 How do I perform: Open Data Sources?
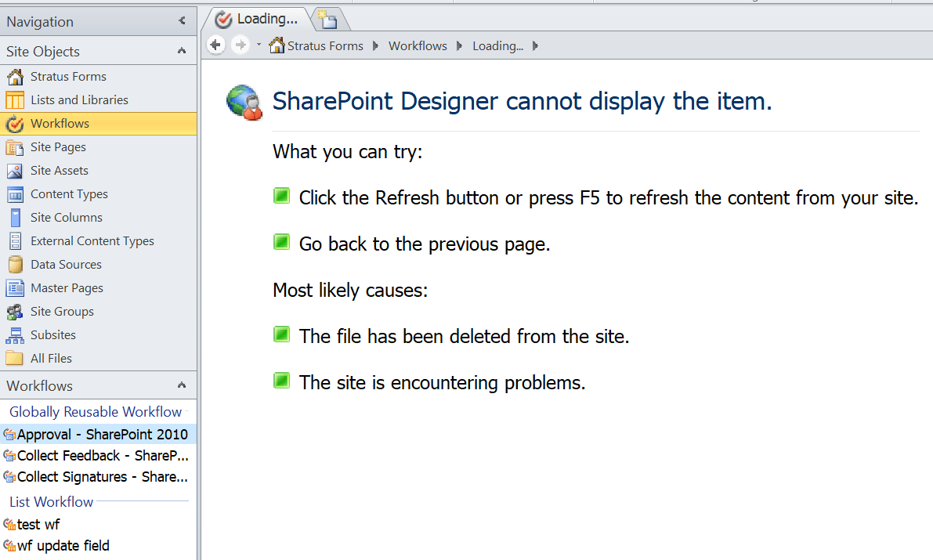98,265
